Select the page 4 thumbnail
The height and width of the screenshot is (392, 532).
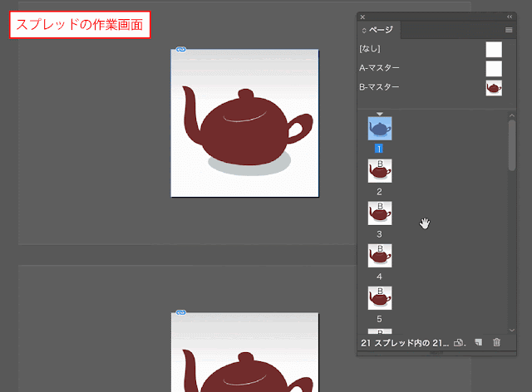pyautogui.click(x=380, y=256)
